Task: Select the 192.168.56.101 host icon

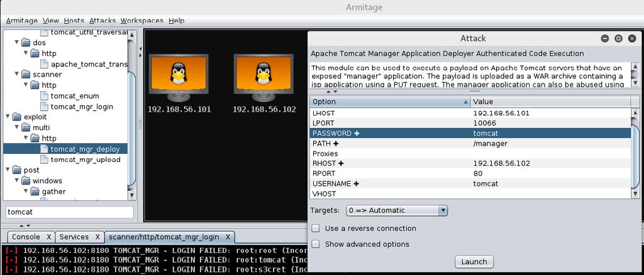Action: click(178, 78)
